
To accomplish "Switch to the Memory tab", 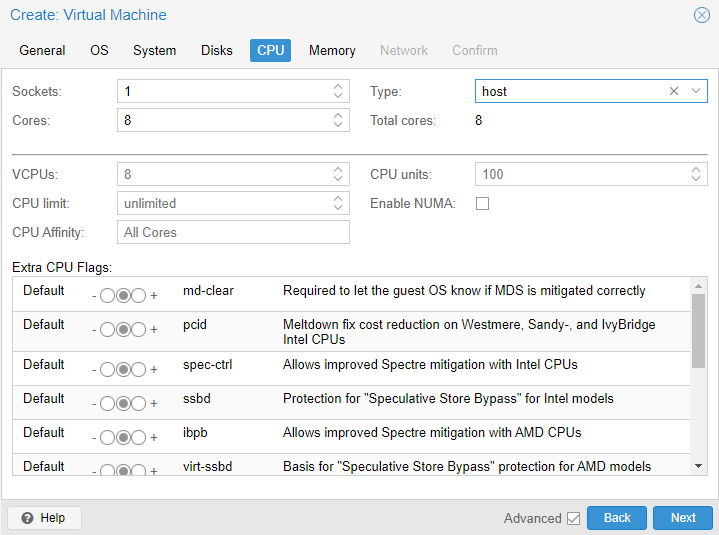I will click(332, 50).
